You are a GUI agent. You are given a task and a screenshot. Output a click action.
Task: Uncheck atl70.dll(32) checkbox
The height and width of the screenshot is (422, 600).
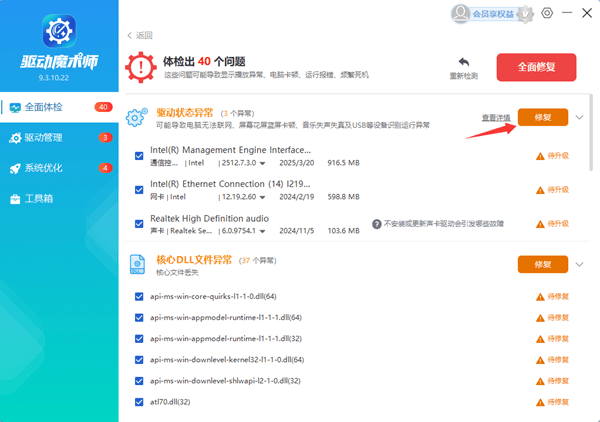(x=139, y=402)
